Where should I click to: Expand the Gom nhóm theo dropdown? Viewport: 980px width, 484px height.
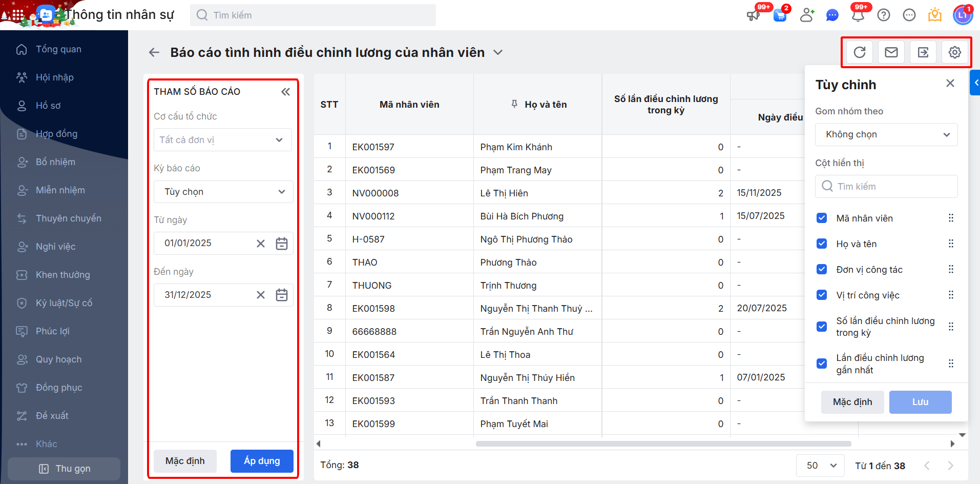[x=886, y=134]
